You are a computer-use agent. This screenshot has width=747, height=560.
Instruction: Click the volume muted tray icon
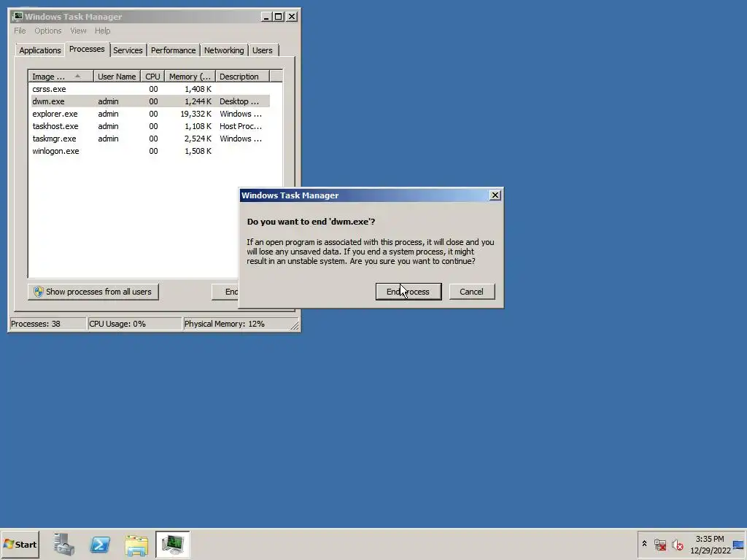click(677, 544)
